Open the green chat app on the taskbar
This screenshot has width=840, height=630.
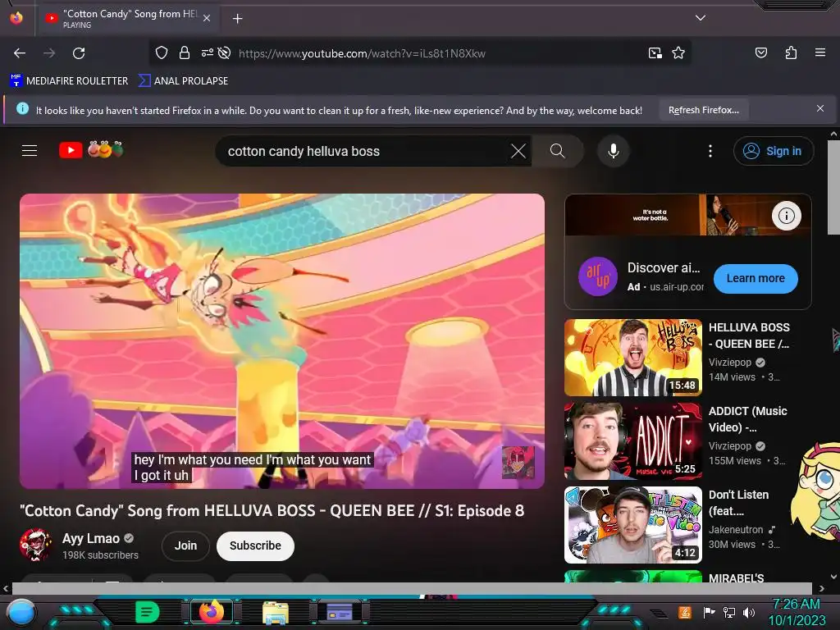(x=147, y=612)
